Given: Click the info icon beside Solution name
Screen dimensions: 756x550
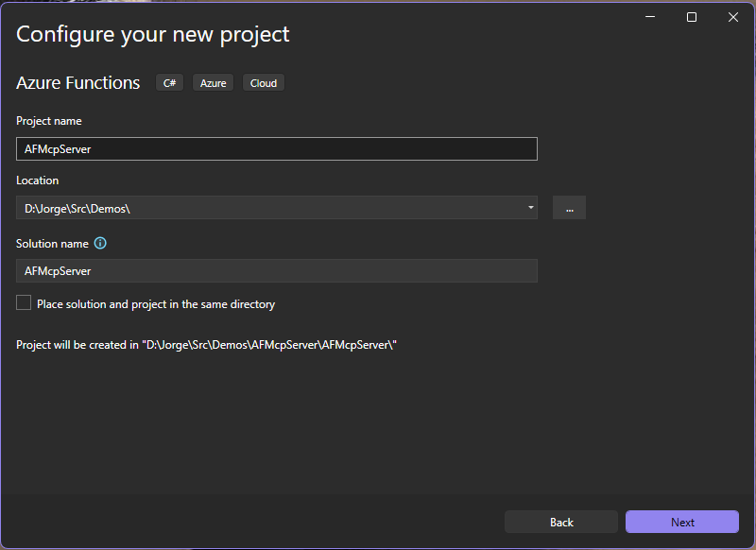Looking at the screenshot, I should (x=101, y=243).
